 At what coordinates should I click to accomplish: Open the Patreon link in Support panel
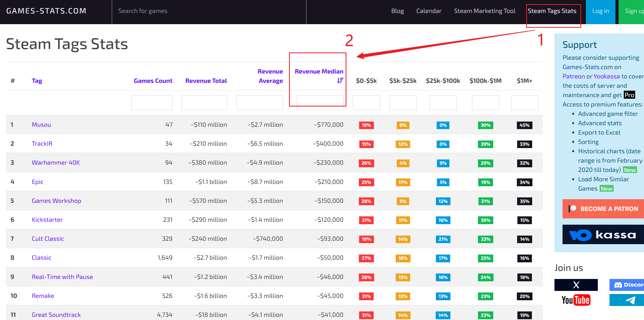pyautogui.click(x=573, y=76)
